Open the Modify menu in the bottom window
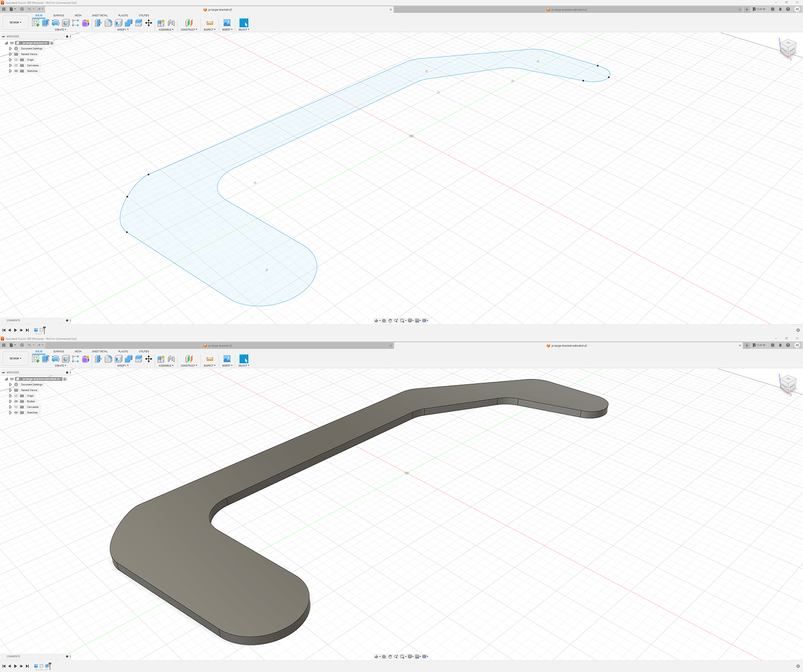 tap(123, 366)
